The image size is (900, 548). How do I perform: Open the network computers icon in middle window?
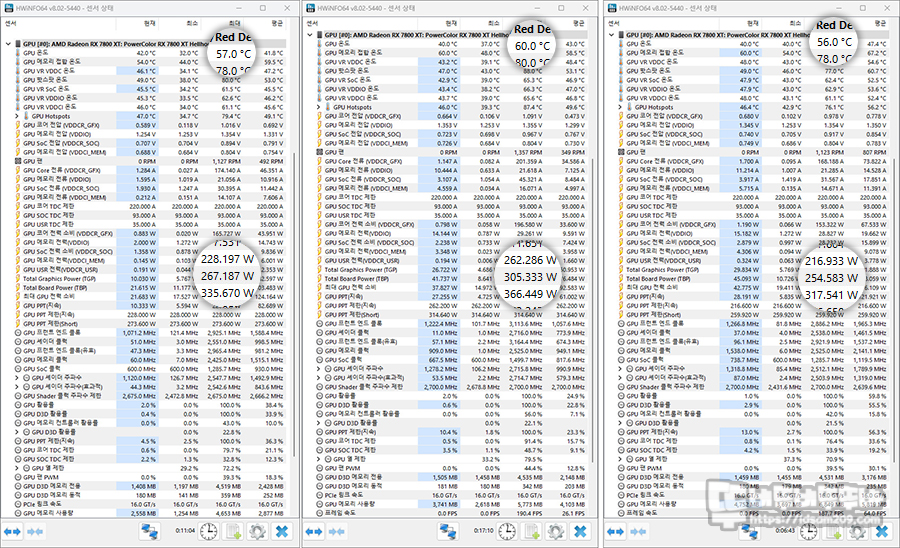pos(448,532)
